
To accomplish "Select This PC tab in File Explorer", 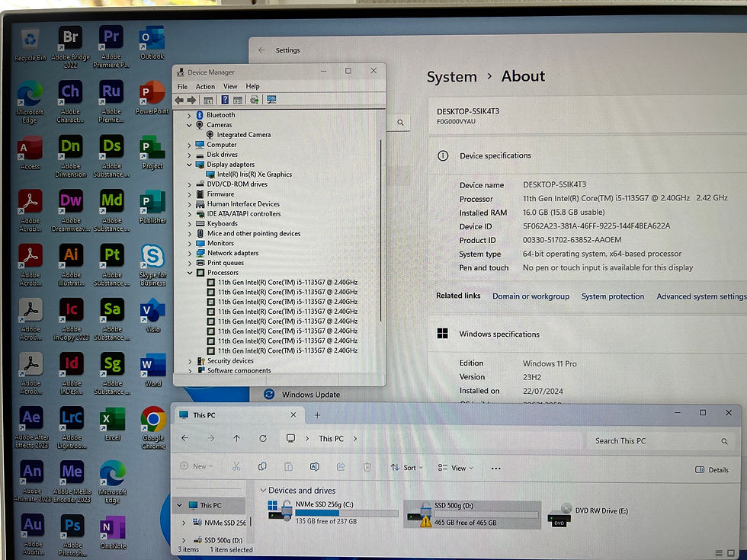I will (x=238, y=415).
